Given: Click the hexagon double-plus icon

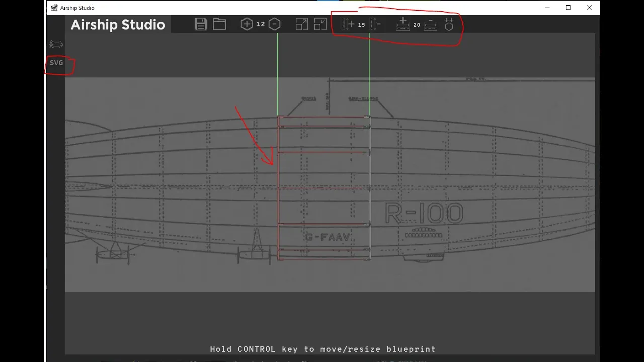Looking at the screenshot, I should click(x=449, y=24).
